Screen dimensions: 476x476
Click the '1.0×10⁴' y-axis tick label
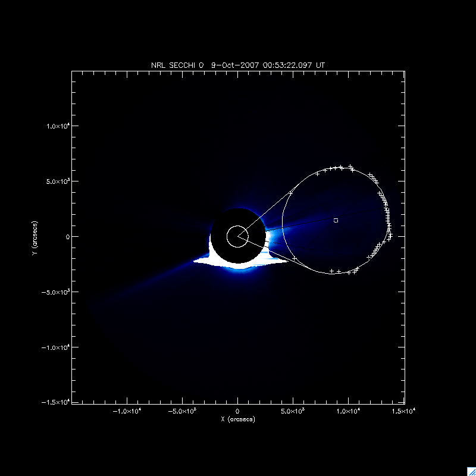[x=58, y=126]
